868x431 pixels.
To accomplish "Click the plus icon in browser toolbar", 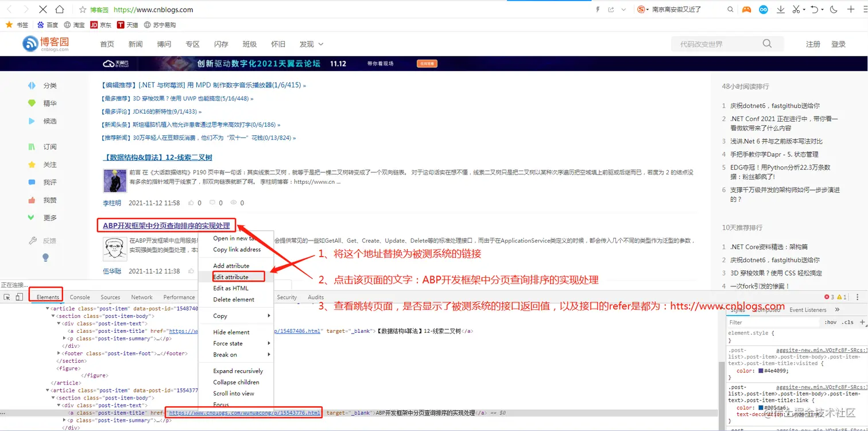I will click(x=851, y=10).
